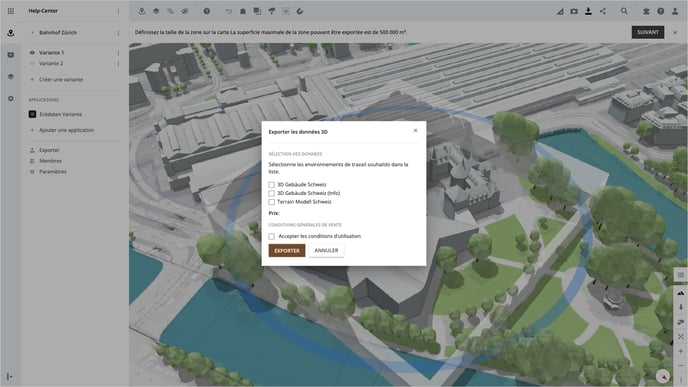The height and width of the screenshot is (387, 688).
Task: Click the layers stack toolbar icon
Action: tap(156, 11)
